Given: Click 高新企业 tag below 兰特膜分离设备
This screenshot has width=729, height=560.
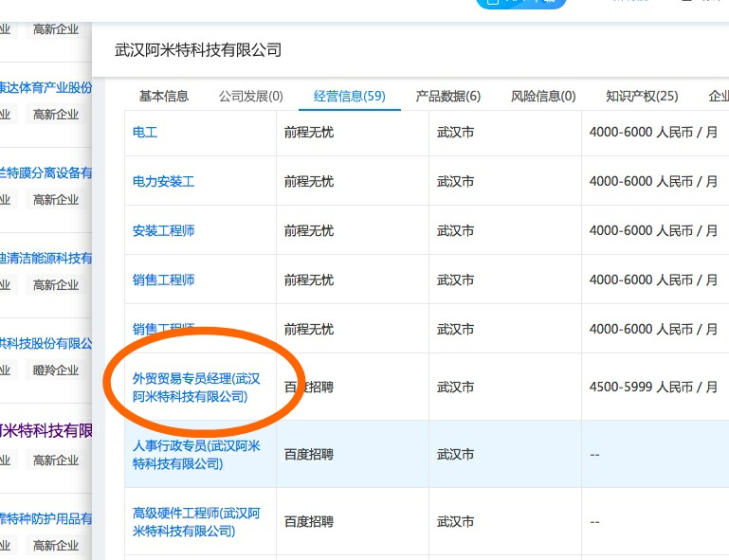Looking at the screenshot, I should click(x=56, y=200).
